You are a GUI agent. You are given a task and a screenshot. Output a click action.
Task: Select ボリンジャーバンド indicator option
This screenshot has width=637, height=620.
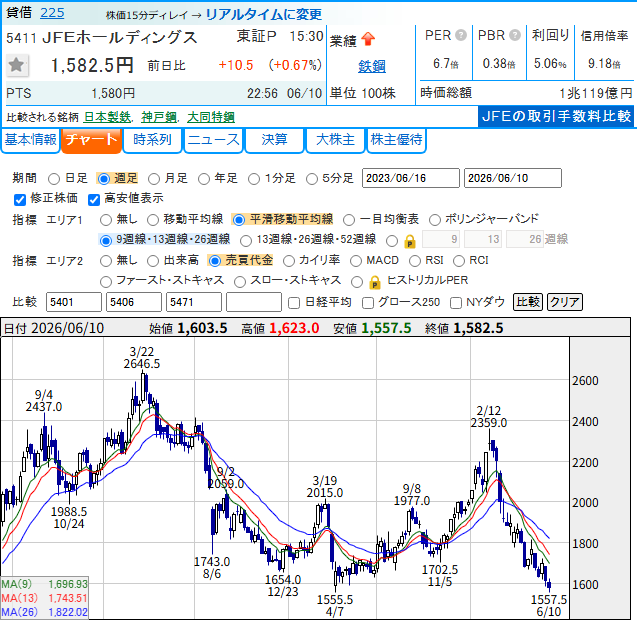435,220
